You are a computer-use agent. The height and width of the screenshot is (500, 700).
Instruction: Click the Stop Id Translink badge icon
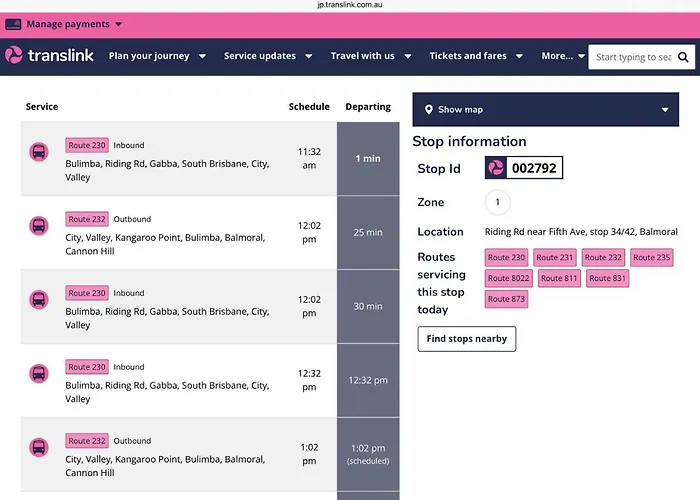point(496,168)
